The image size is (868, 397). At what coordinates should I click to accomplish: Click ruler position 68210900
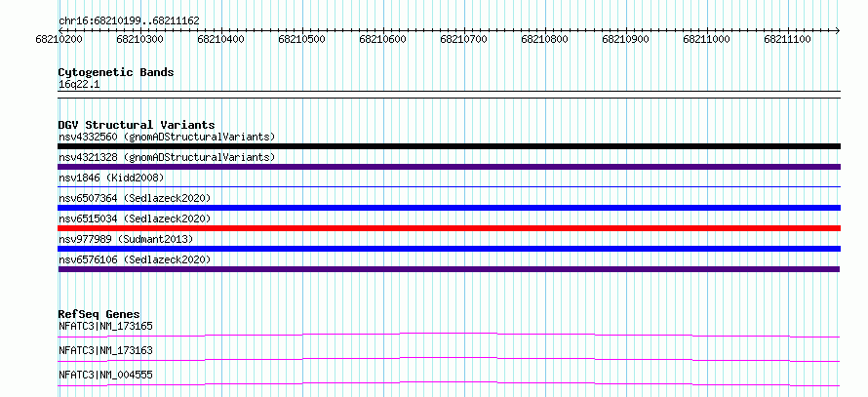(x=626, y=39)
